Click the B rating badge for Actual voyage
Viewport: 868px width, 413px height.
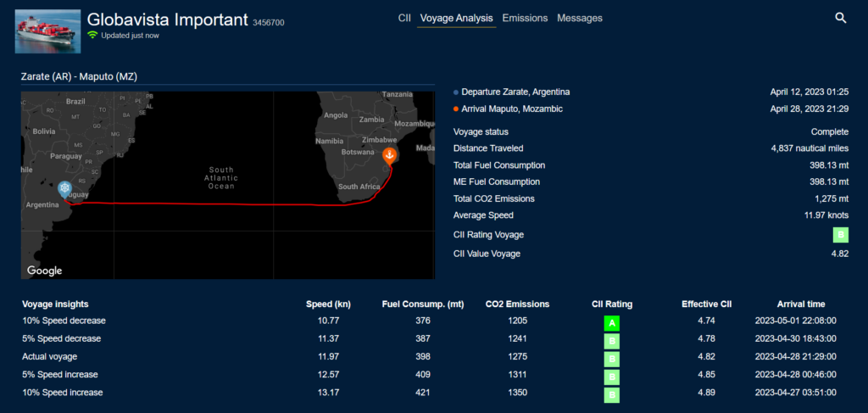click(612, 360)
